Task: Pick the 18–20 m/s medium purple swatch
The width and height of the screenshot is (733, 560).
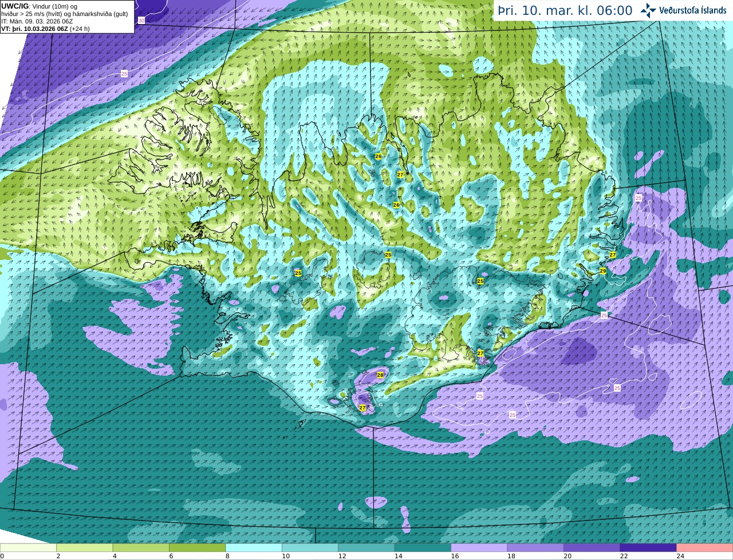Action: tap(535, 547)
